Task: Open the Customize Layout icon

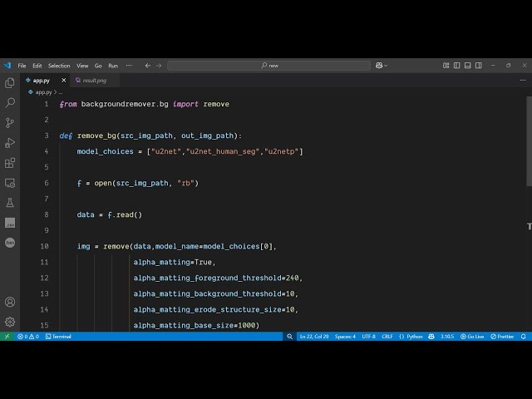Action: click(446, 66)
